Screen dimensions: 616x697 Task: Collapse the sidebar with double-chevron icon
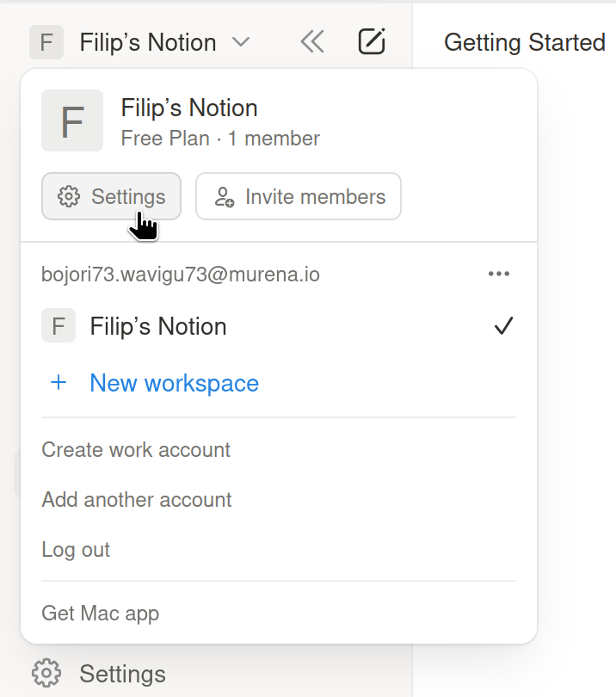pos(311,41)
